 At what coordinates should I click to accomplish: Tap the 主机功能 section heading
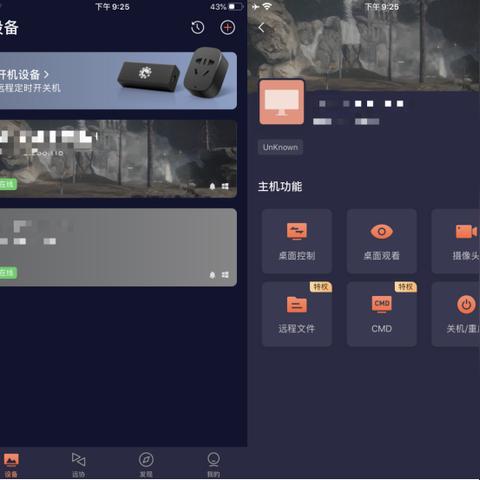(280, 186)
